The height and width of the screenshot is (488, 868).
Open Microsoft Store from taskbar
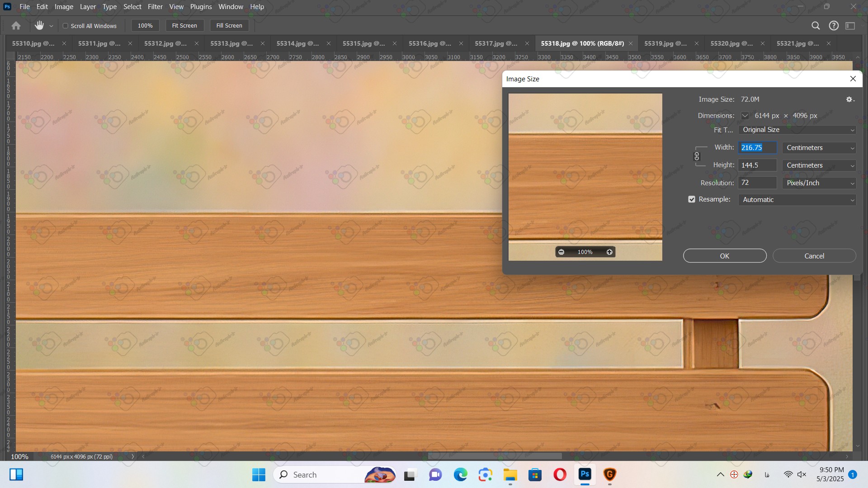535,475
